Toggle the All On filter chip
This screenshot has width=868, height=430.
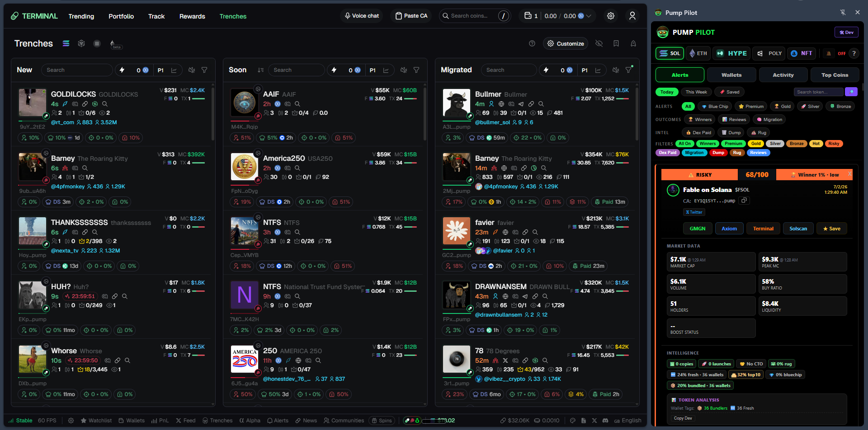click(685, 144)
